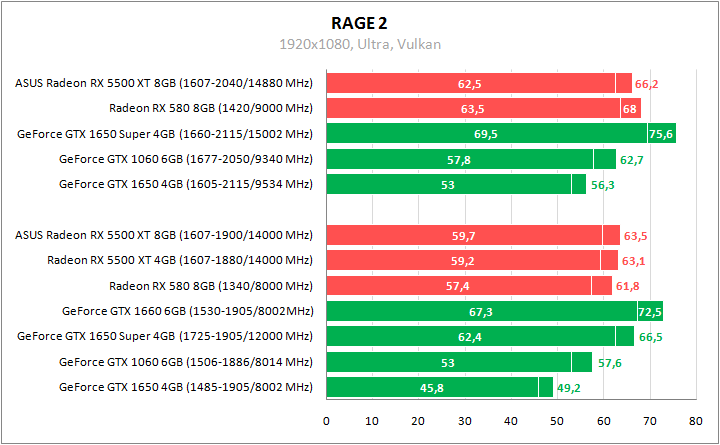720x445 pixels.
Task: Select the GeForce GTX 1060 6GB (1677-2050/9340 MHz) label
Action: 186,159
